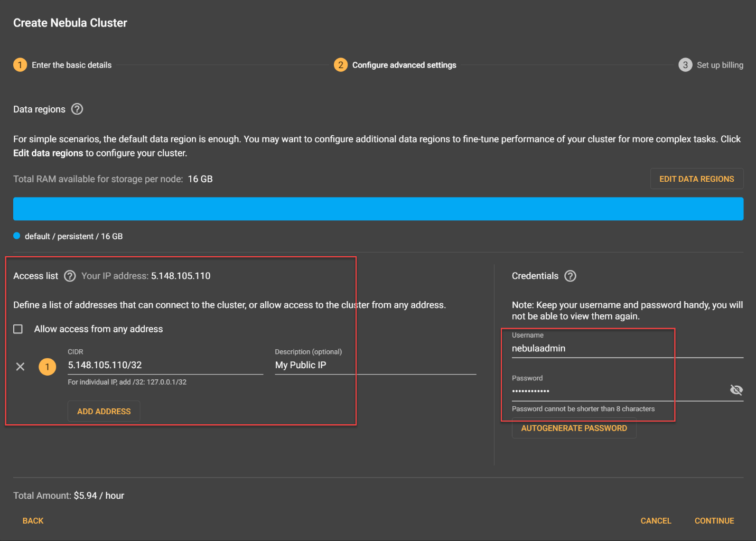
Task: Go Back to the previous step
Action: (x=33, y=520)
